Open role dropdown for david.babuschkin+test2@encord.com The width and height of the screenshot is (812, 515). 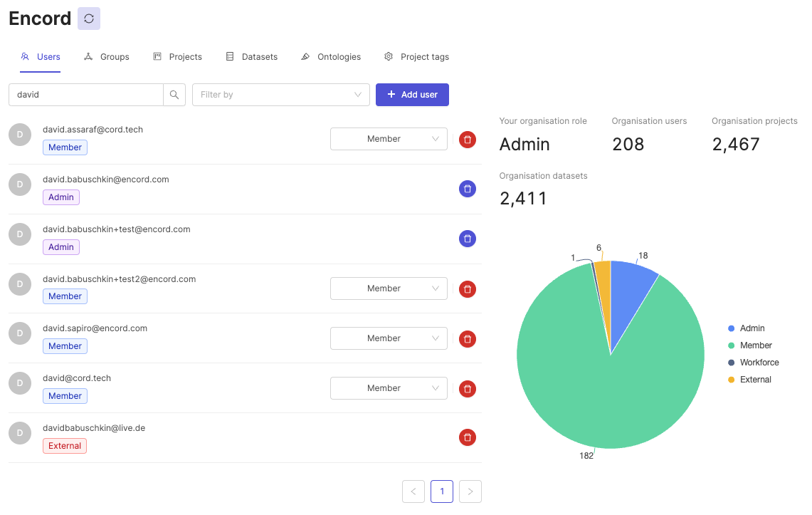(x=389, y=288)
